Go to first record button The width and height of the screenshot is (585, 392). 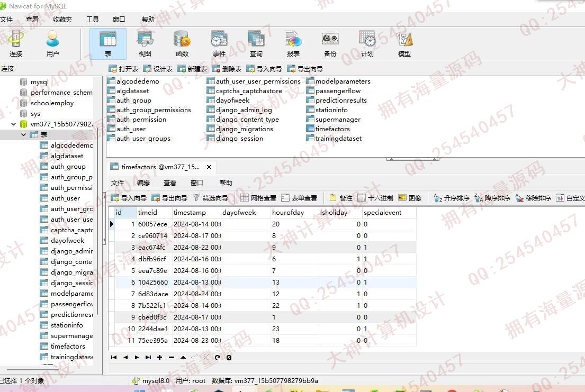click(114, 357)
